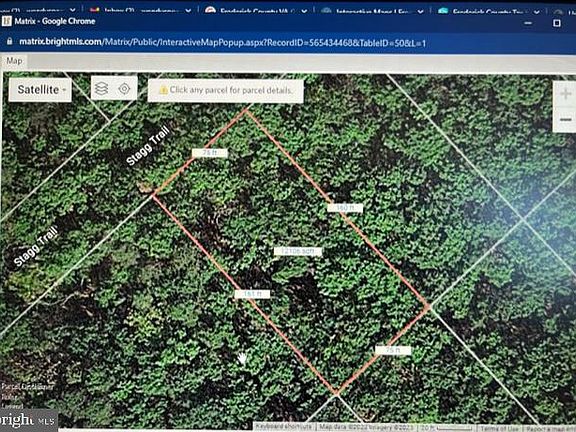Click the upper 75 ft label near Stagg Trail

click(x=209, y=153)
